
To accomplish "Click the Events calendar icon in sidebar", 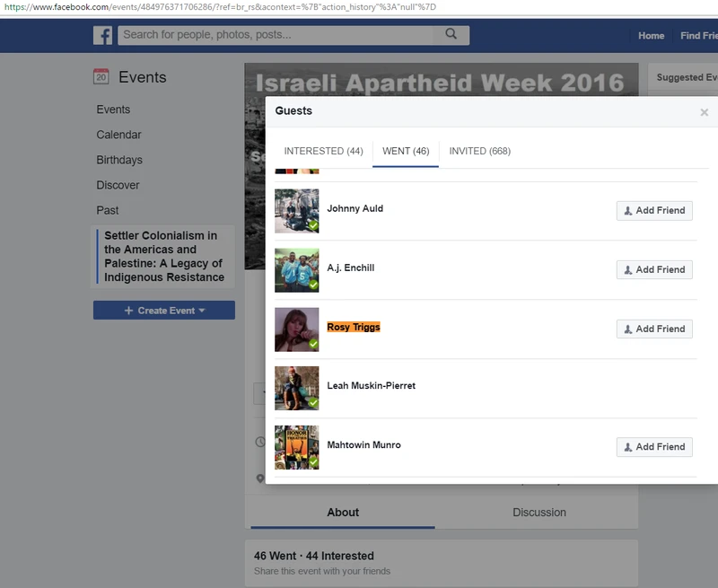I will [x=101, y=76].
